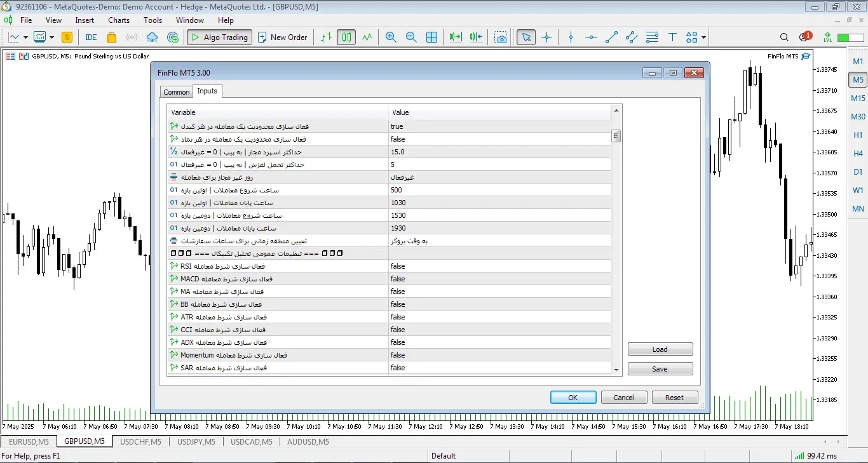
Task: Click the Reset button
Action: [x=675, y=398]
